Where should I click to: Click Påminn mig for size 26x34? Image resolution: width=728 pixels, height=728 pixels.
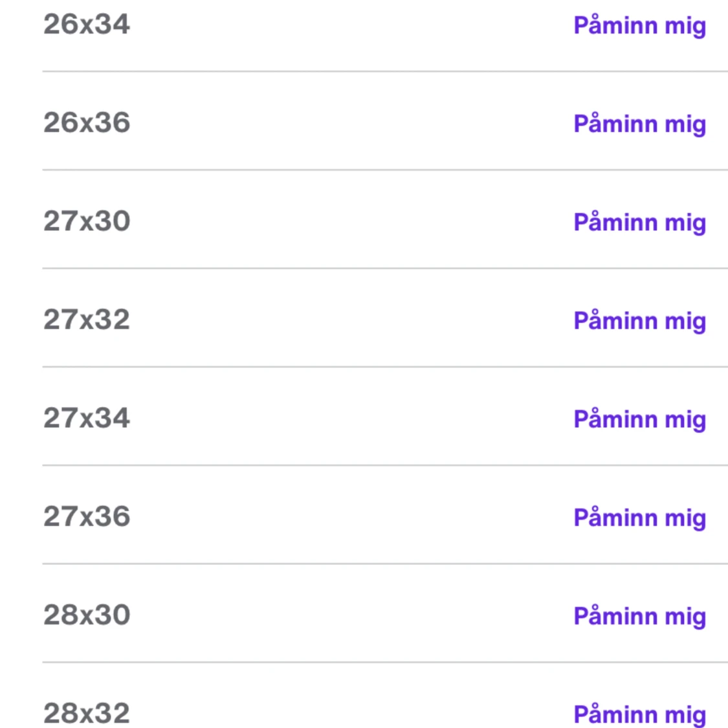pos(639,26)
